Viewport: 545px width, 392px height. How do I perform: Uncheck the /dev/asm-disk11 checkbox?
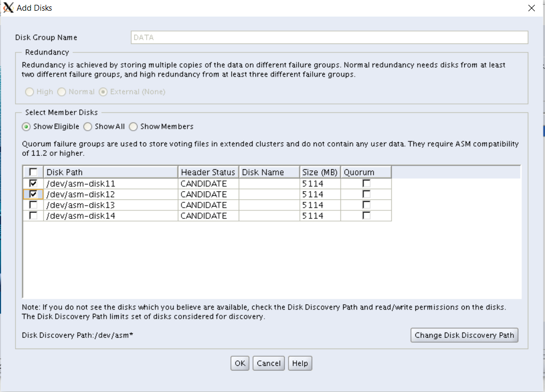click(33, 184)
